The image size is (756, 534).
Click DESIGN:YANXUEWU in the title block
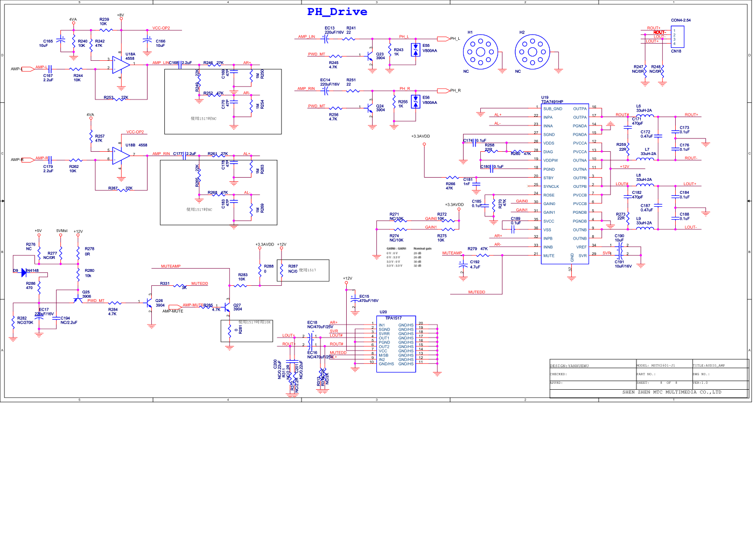[x=569, y=366]
